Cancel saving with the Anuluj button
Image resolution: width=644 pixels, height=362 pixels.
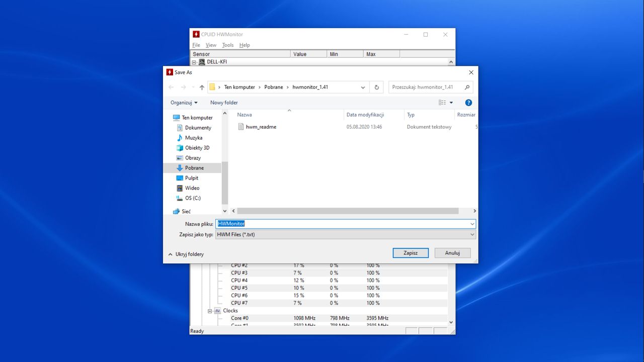452,253
